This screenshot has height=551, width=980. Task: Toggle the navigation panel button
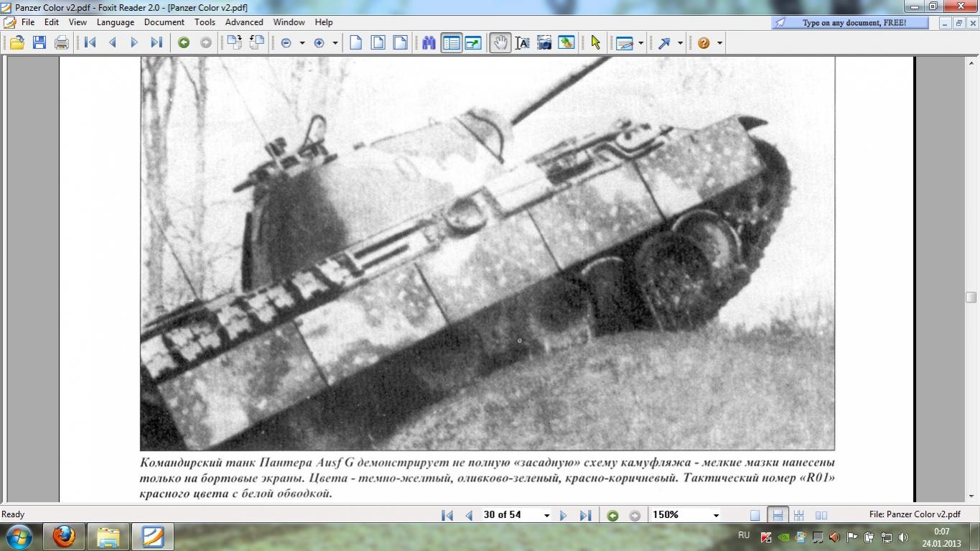(x=452, y=43)
